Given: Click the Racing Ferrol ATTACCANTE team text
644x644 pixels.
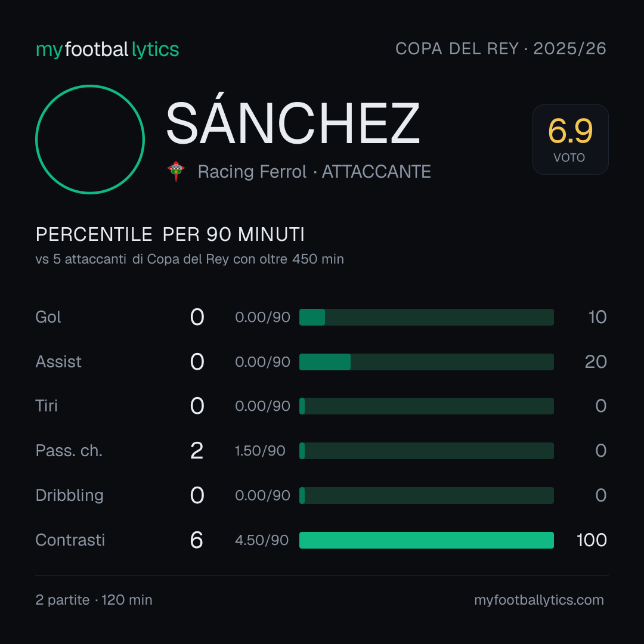Looking at the screenshot, I should pyautogui.click(x=314, y=172).
